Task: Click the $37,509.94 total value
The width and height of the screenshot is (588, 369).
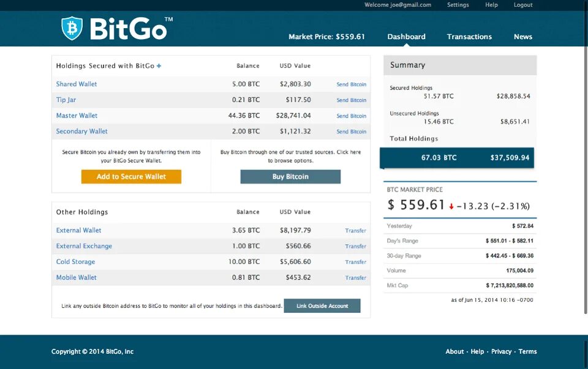Action: (x=510, y=158)
